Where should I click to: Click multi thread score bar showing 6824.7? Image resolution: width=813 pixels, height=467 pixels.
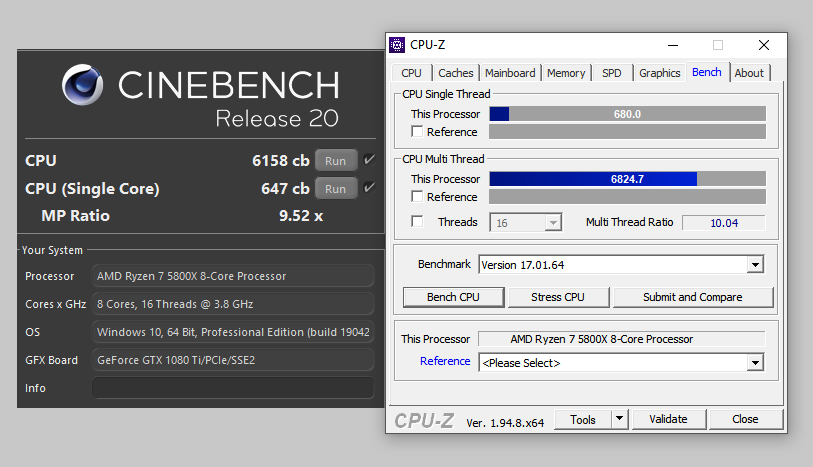coord(627,179)
